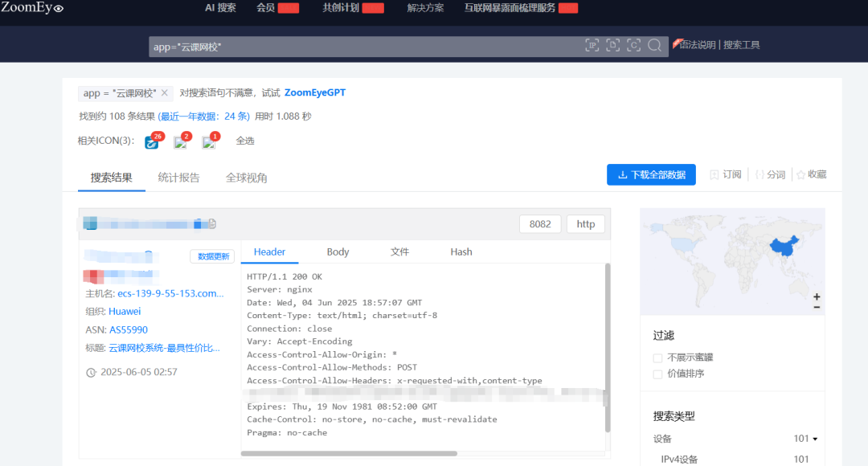Click the horizontal scrollbar under header text
This screenshot has width=868, height=466.
[x=349, y=453]
